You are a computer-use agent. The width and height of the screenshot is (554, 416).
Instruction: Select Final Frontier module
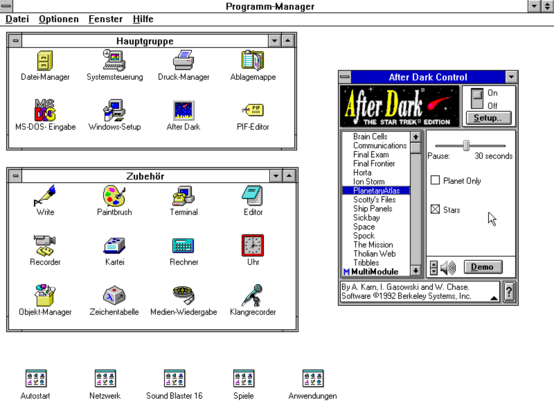point(374,163)
